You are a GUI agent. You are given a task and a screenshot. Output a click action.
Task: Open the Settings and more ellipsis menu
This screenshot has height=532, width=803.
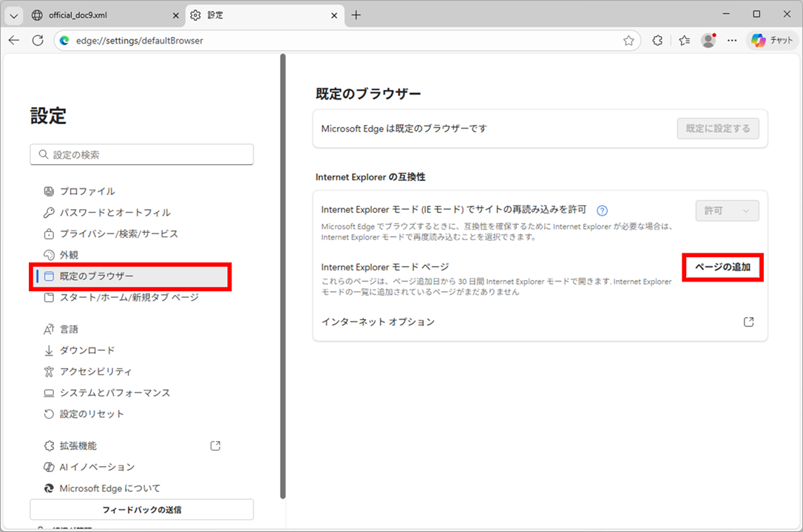tap(732, 41)
